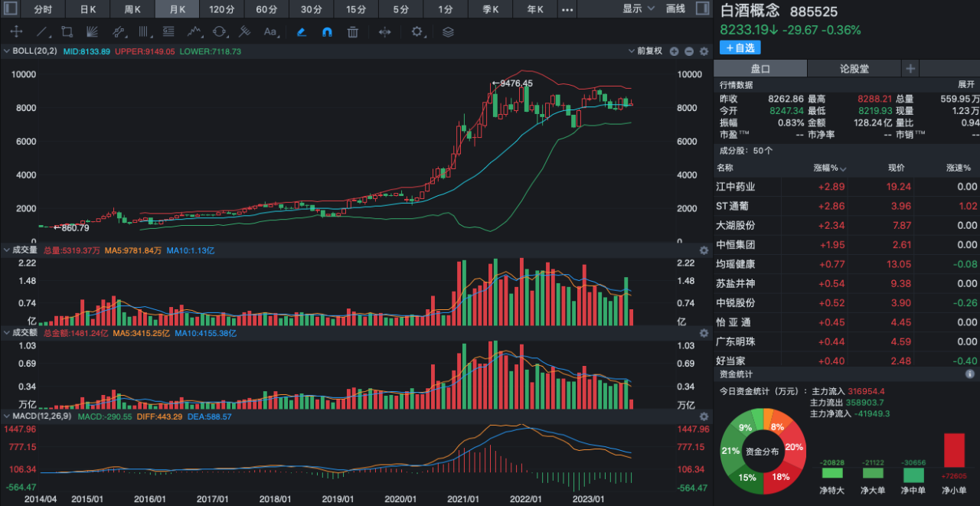Toggle the magnet snap mode
980x506 pixels.
pos(327,32)
